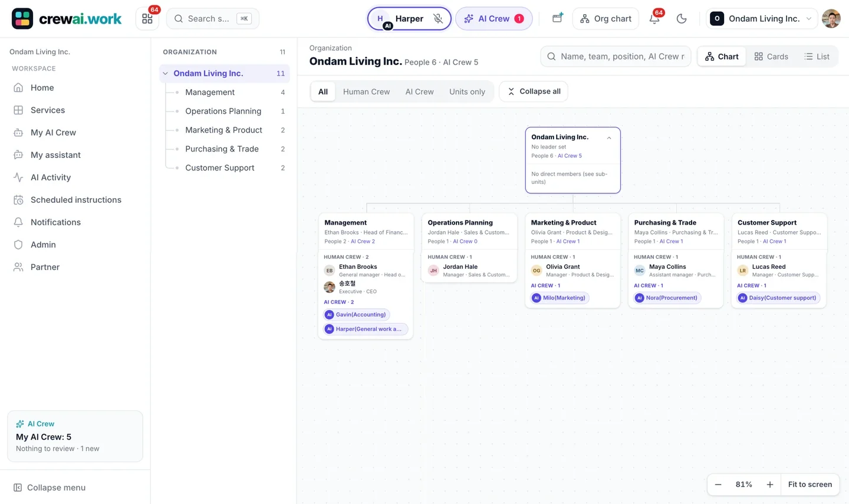Click Fit to screen button
This screenshot has width=849, height=504.
810,485
